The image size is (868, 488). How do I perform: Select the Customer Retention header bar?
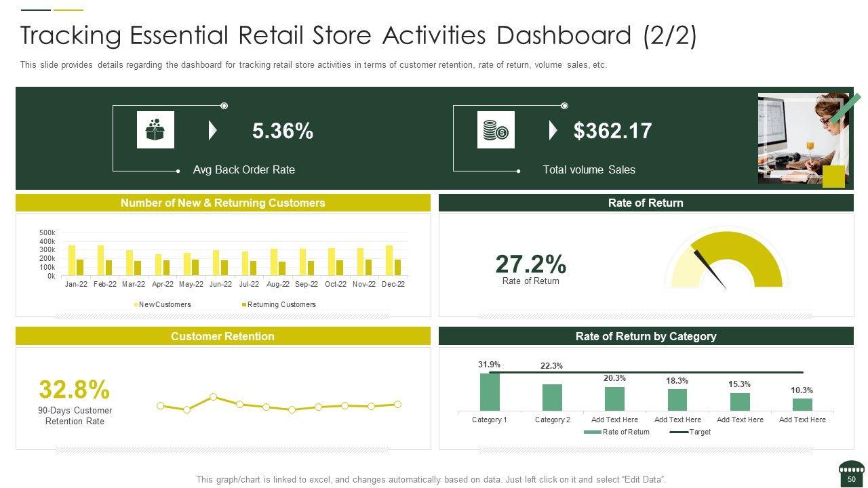tap(222, 336)
